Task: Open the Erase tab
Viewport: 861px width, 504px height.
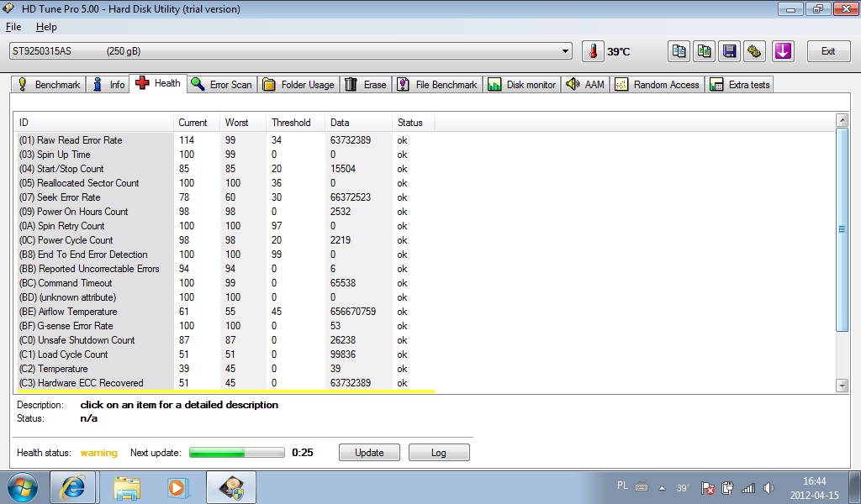Action: (366, 85)
